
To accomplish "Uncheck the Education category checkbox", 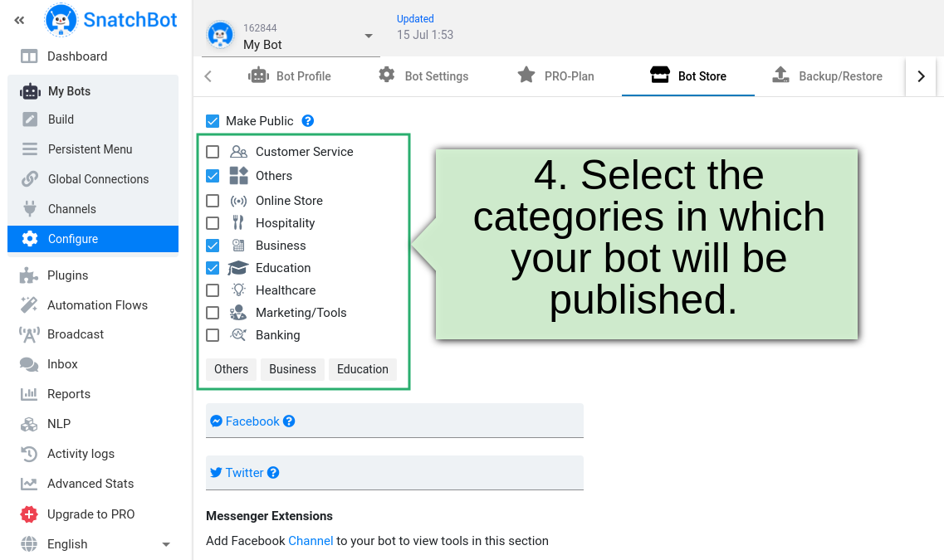I will [x=213, y=268].
